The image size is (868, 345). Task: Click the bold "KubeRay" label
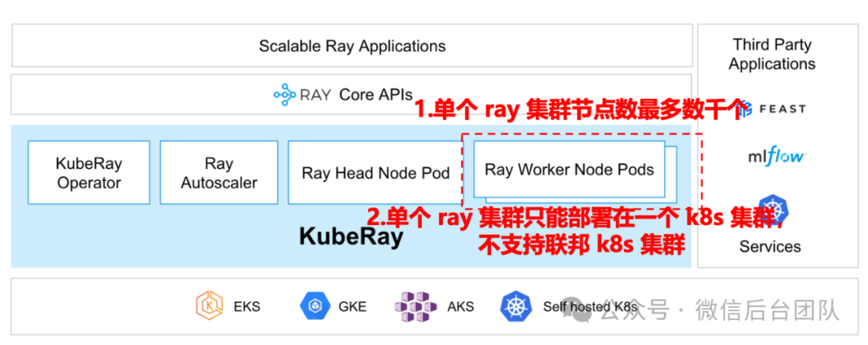tap(351, 236)
